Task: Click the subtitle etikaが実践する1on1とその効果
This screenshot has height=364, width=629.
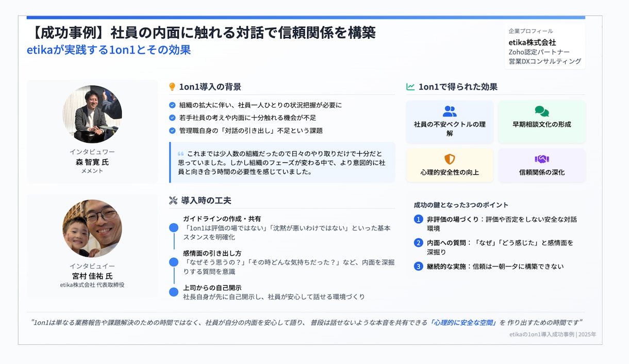Action: pyautogui.click(x=109, y=50)
